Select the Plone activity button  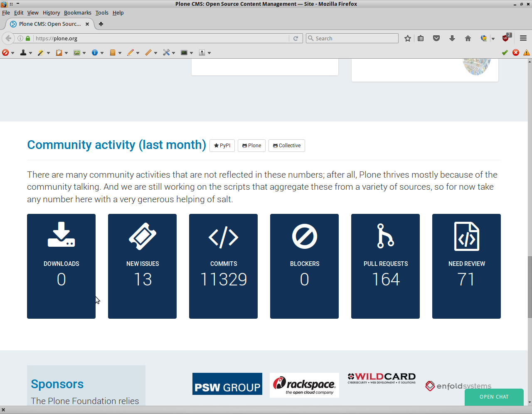[x=251, y=146]
